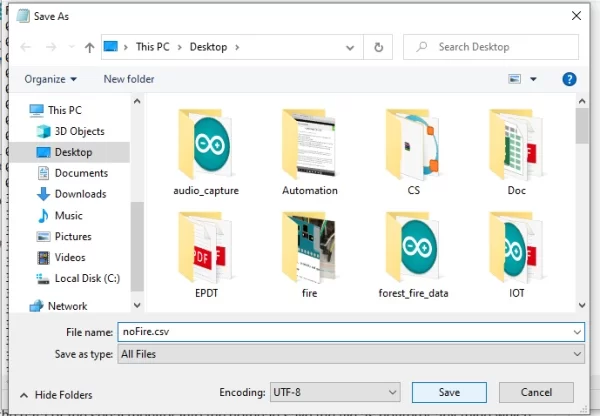
Task: Open the Organize menu
Action: pyautogui.click(x=51, y=79)
